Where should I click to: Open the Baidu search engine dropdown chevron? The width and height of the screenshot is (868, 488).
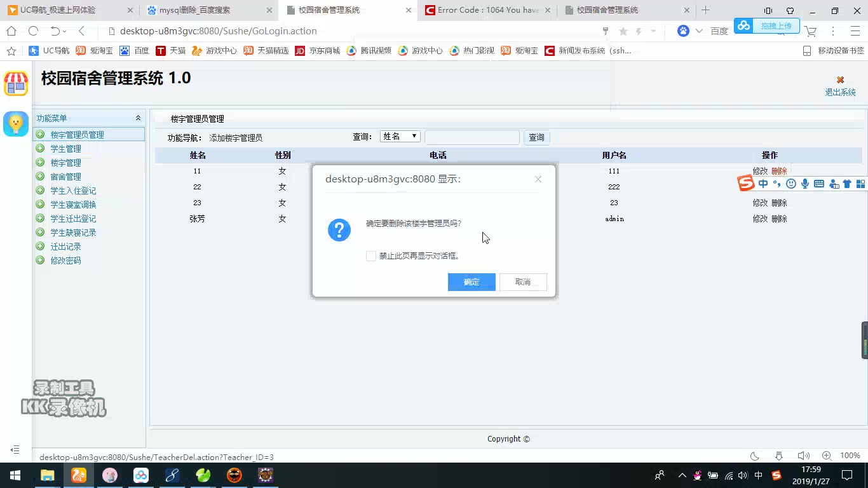pyautogui.click(x=699, y=30)
